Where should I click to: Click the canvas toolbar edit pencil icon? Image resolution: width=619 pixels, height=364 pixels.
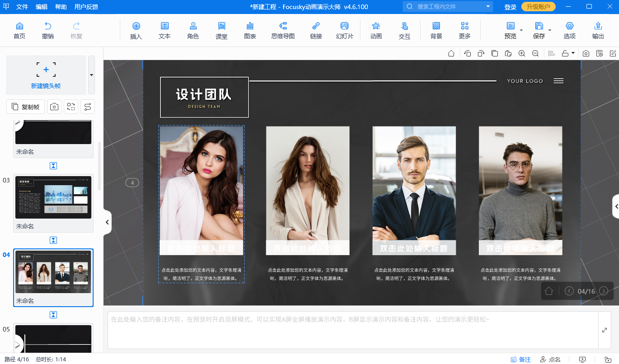point(613,53)
